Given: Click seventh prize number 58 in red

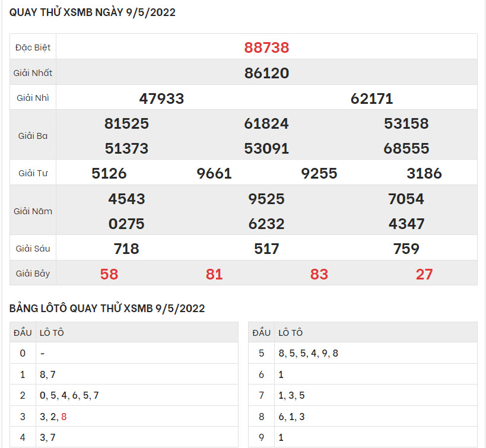Looking at the screenshot, I should pyautogui.click(x=109, y=274).
